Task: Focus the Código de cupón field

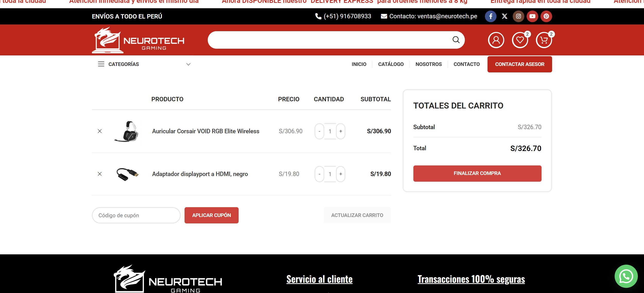Action: point(136,215)
